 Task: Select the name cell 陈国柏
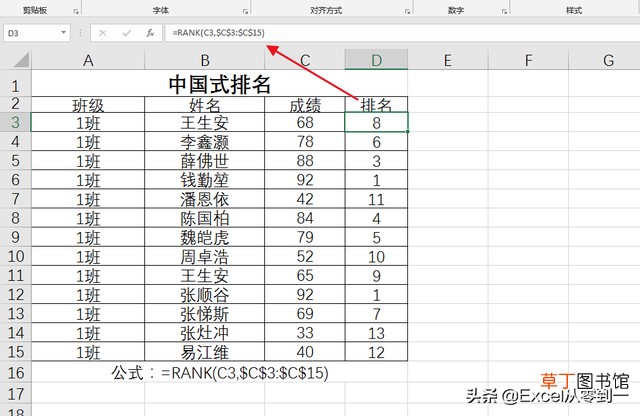tap(204, 218)
